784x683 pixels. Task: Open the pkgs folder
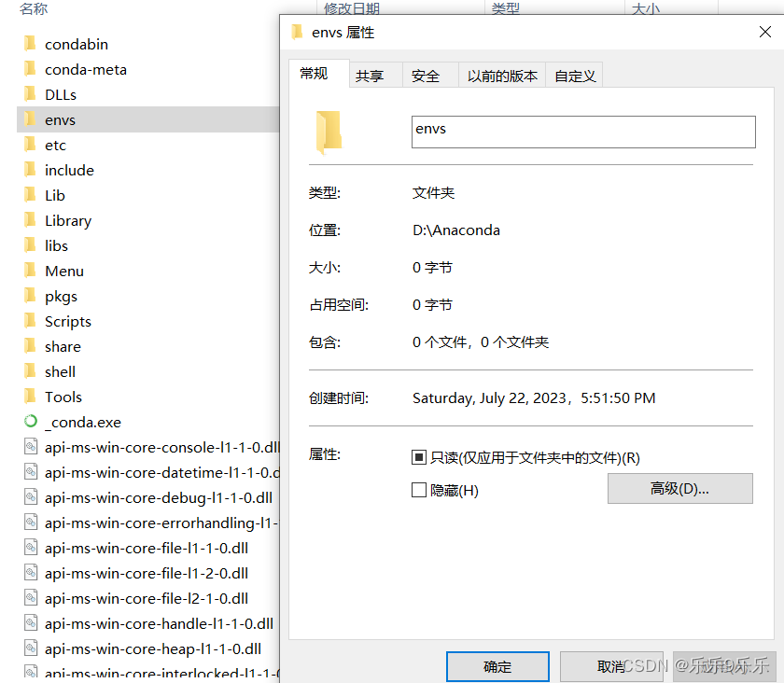click(63, 296)
